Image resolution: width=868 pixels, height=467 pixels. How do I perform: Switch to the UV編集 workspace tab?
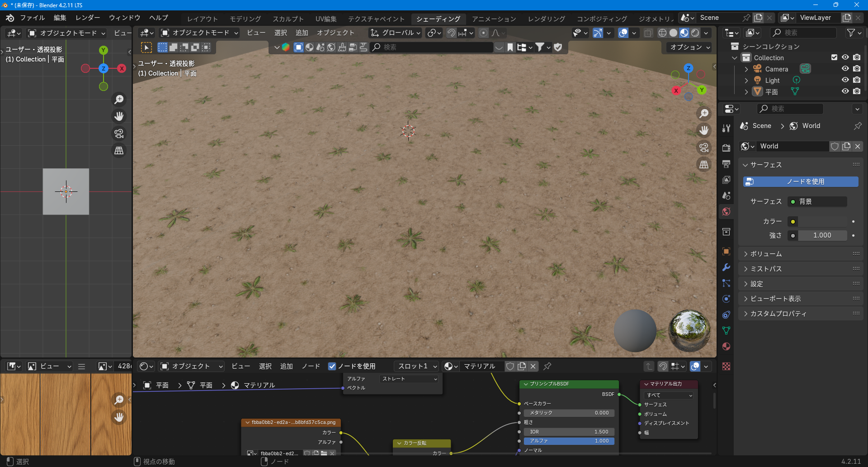[x=326, y=19]
